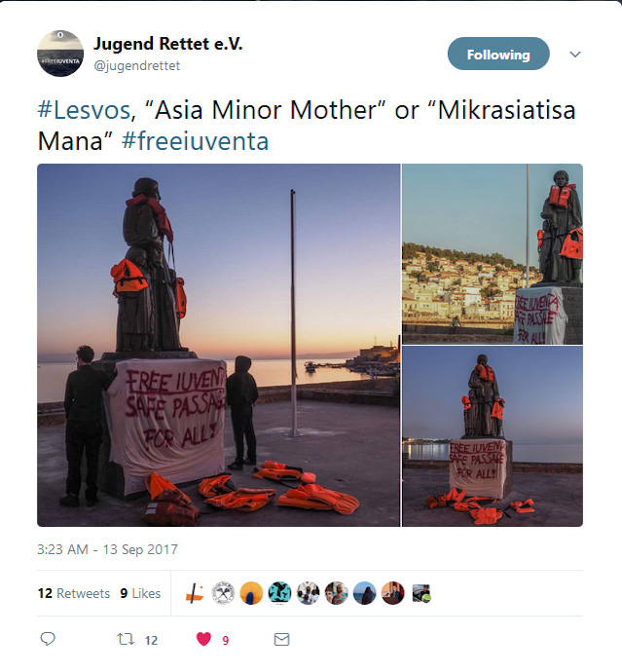Viewport: 622px width, 672px height.
Task: View the 12 Retweets list
Action: (74, 593)
